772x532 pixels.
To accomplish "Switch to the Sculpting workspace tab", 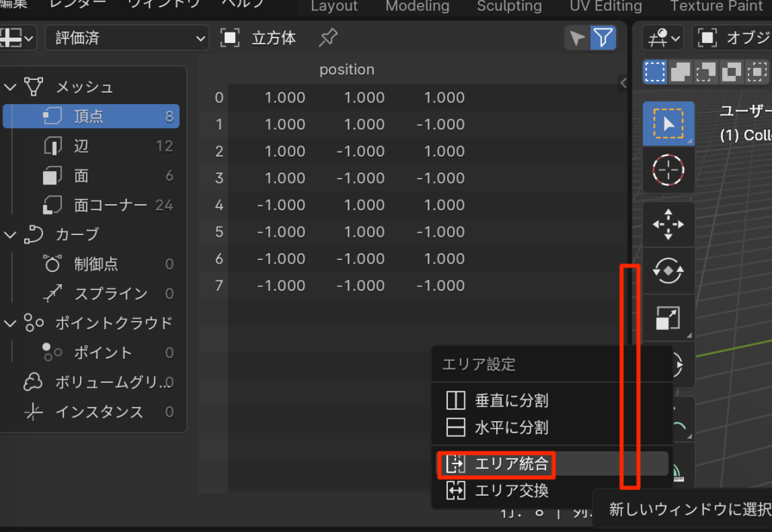I will (509, 6).
